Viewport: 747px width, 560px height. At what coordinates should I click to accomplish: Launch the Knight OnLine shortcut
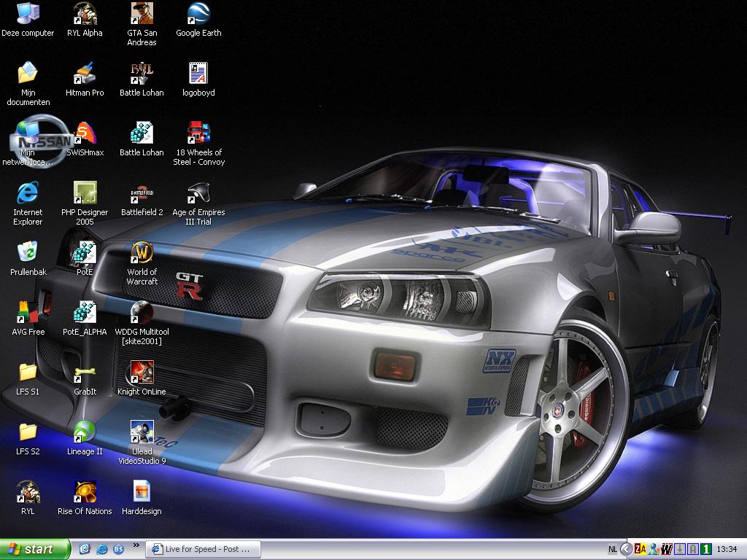(x=142, y=378)
